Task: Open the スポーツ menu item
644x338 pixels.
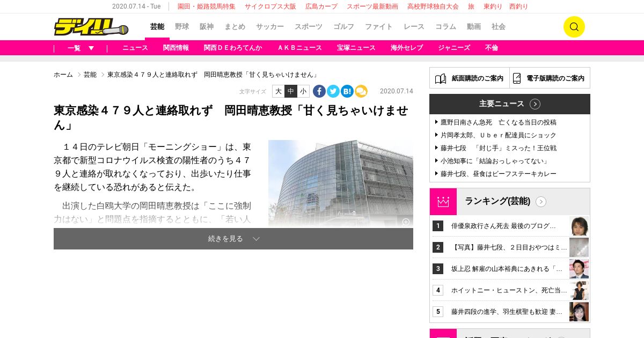Action: tap(309, 27)
